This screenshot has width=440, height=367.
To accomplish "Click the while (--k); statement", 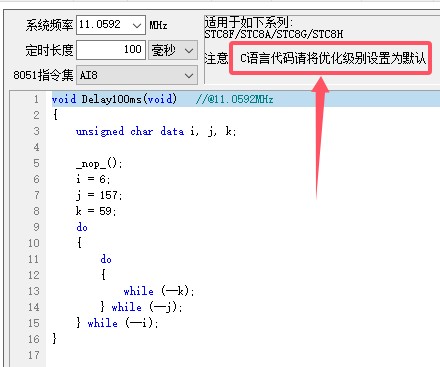I will coord(159,291).
